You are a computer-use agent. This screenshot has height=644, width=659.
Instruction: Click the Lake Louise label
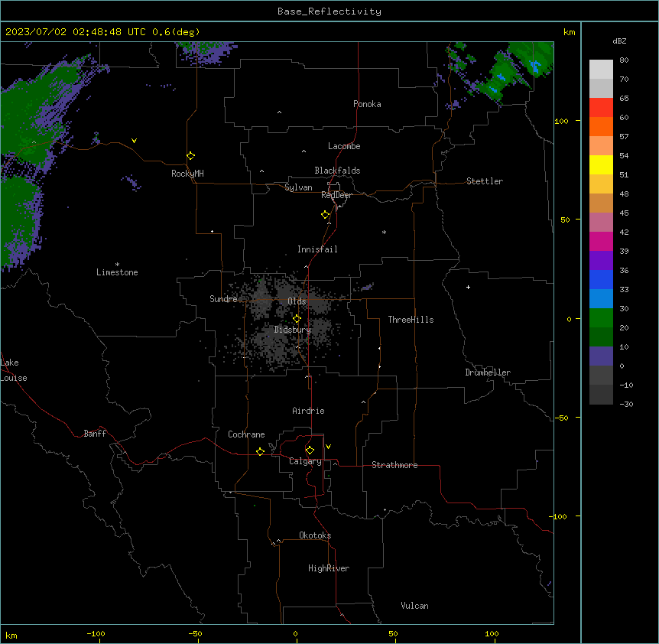(x=12, y=370)
